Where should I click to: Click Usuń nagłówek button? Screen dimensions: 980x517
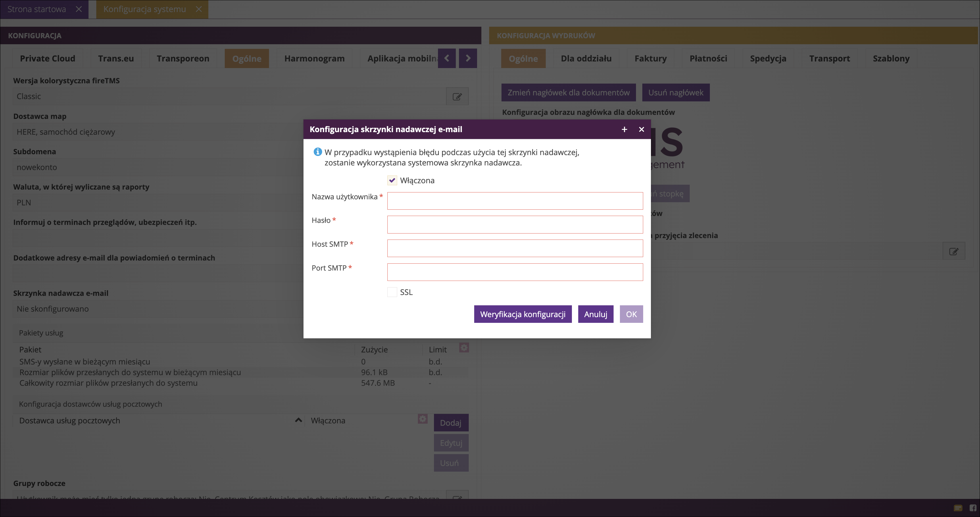pyautogui.click(x=676, y=92)
